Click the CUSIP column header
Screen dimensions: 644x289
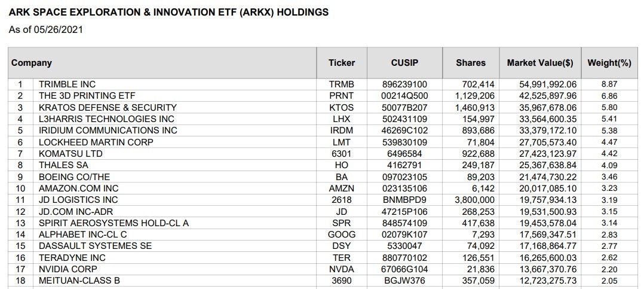404,63
